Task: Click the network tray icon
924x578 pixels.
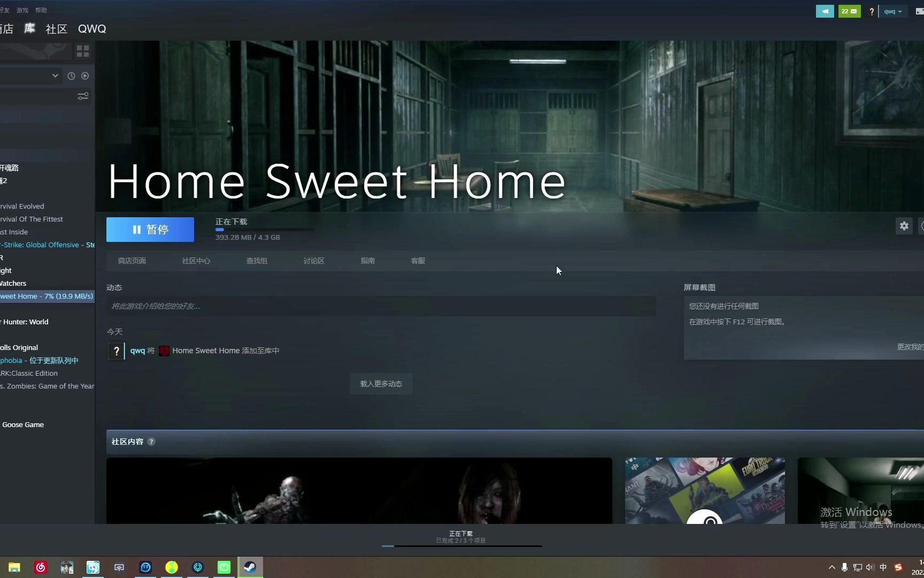Action: [x=857, y=567]
